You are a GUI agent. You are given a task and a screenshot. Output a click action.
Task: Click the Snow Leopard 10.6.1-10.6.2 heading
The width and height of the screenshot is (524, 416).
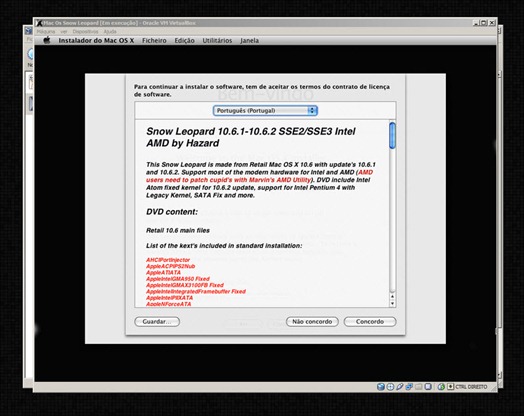(x=251, y=137)
